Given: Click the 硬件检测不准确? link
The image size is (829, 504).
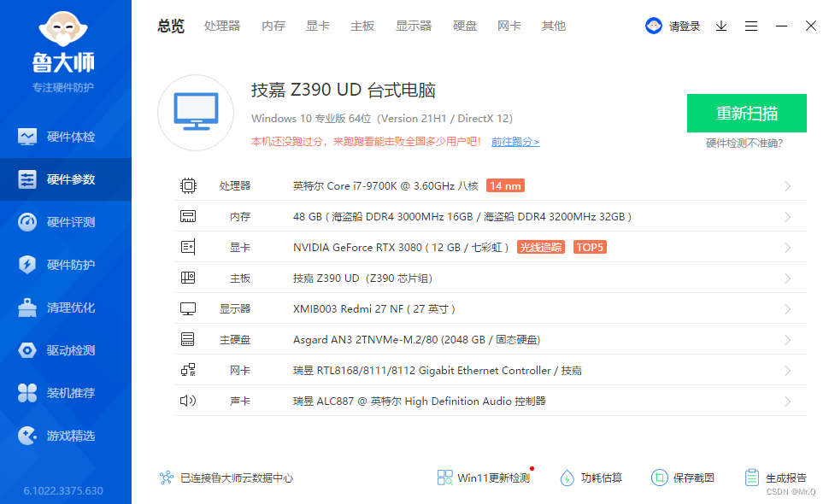Looking at the screenshot, I should 744,144.
